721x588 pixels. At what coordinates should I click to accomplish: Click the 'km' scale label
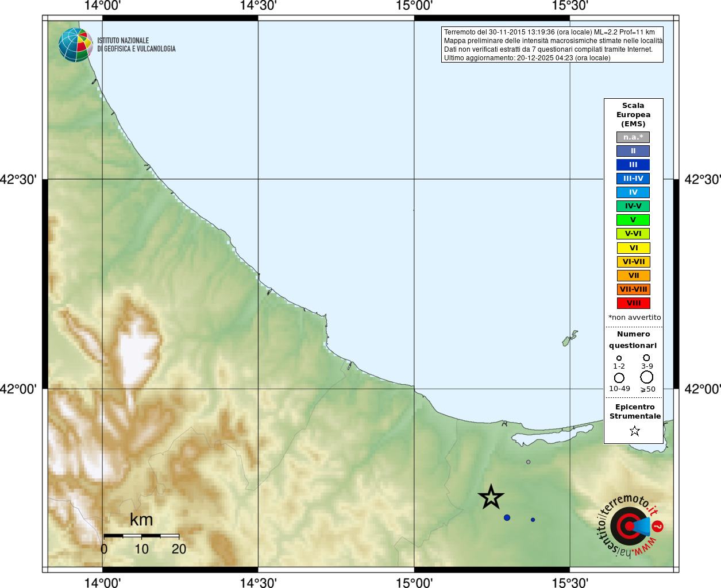(x=141, y=520)
